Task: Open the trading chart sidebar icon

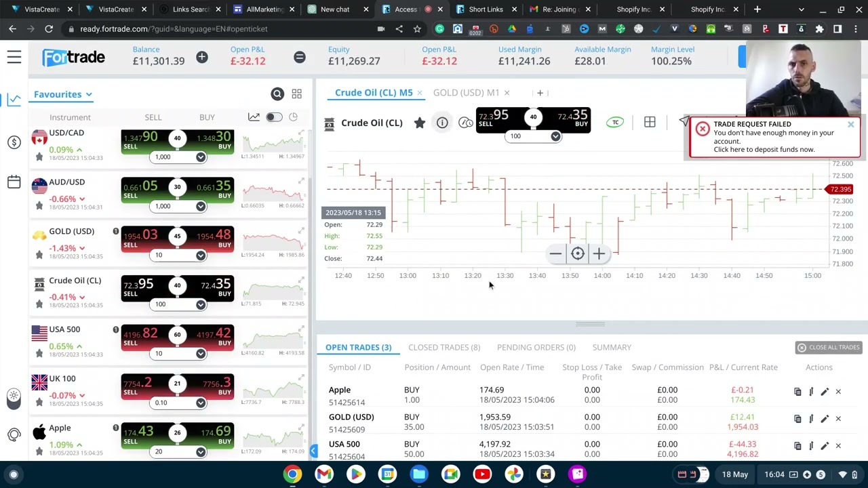Action: [14, 100]
